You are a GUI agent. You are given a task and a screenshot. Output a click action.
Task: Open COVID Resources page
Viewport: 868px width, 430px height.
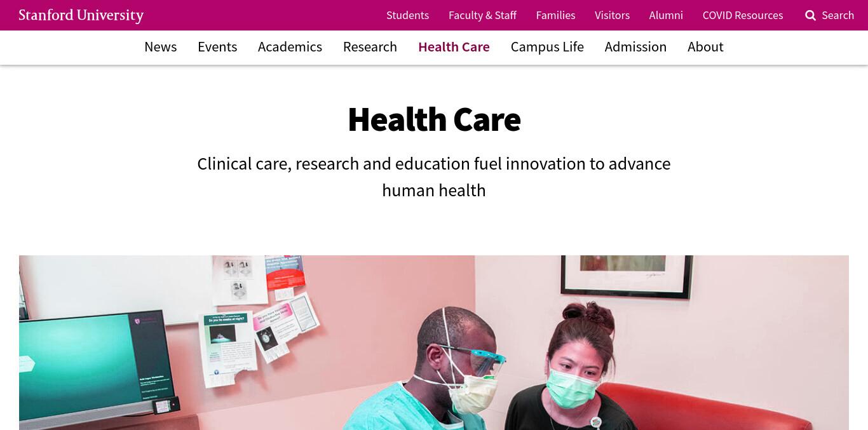(x=743, y=15)
